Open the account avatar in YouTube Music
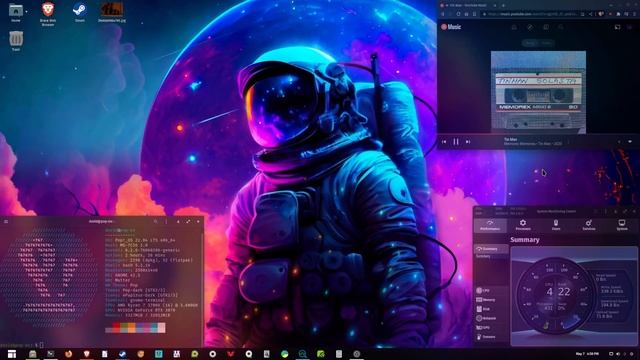Screen dimensions: 640x360 [630, 27]
